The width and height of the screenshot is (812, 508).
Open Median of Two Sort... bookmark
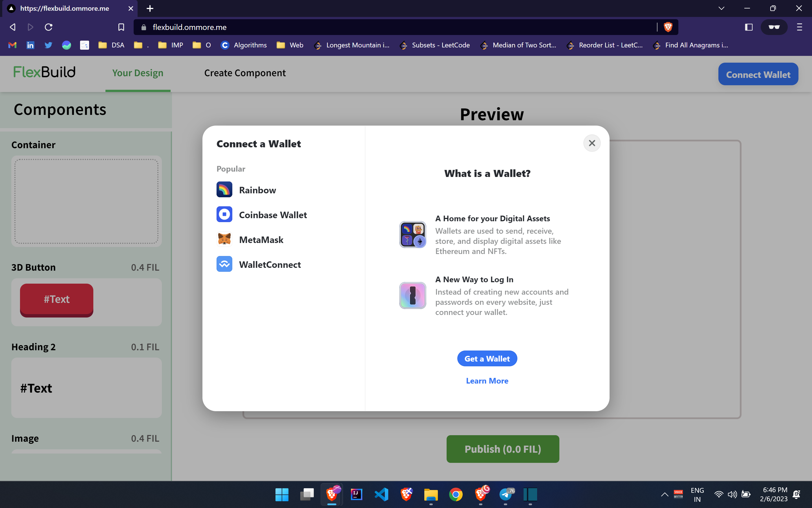tap(518, 45)
